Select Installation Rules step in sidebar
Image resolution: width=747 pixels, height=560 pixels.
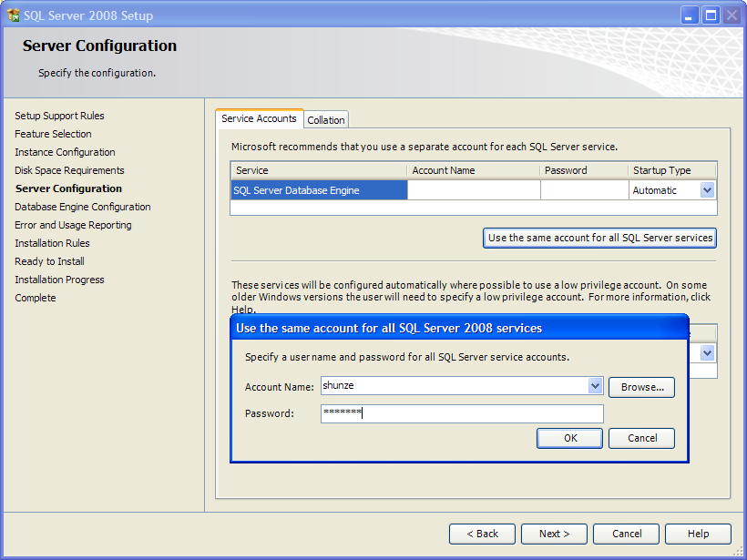click(53, 243)
